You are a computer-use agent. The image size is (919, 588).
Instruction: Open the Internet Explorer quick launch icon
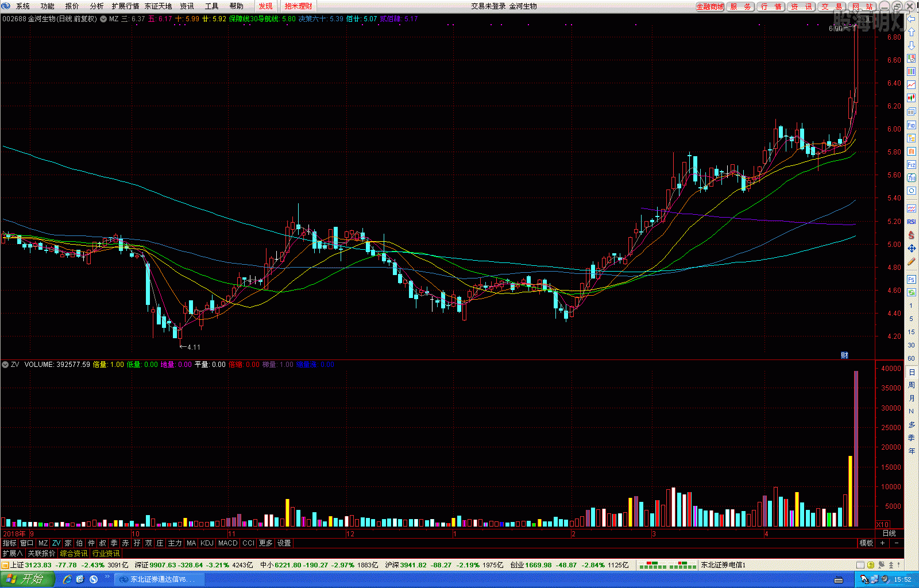coord(67,579)
